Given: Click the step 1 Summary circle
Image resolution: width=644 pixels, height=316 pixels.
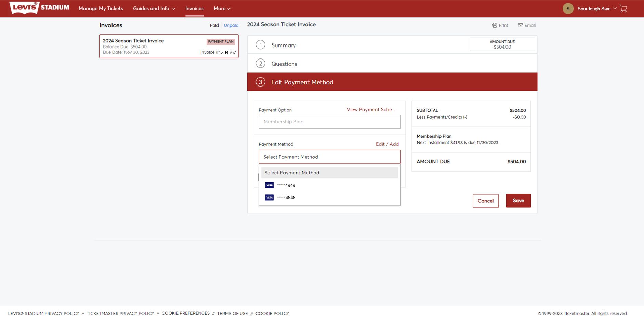Looking at the screenshot, I should [x=260, y=45].
